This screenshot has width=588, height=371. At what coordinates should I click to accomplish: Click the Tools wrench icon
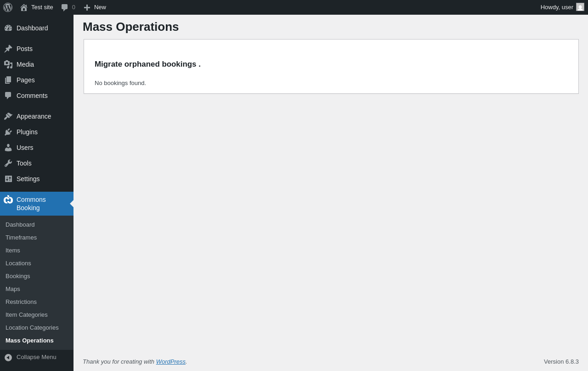(x=8, y=163)
